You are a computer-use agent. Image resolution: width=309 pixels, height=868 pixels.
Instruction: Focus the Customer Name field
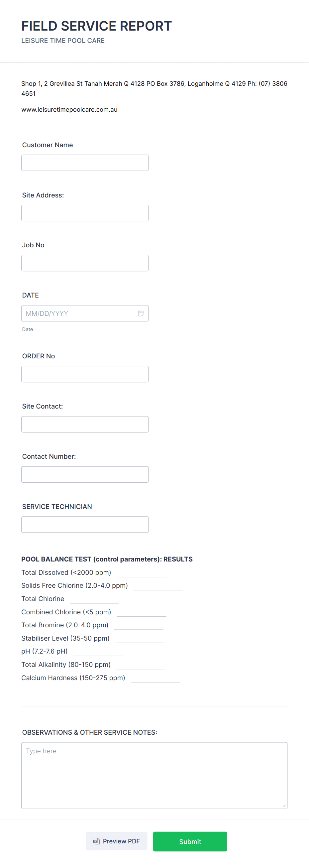click(85, 163)
